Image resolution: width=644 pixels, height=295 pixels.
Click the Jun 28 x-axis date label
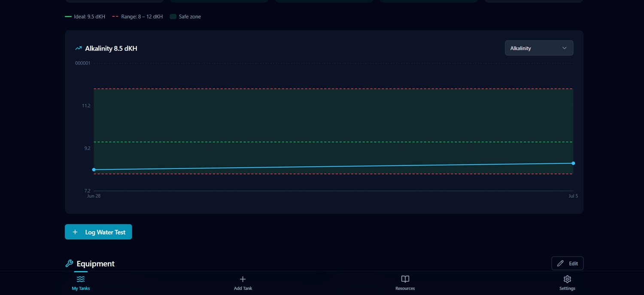tap(94, 196)
